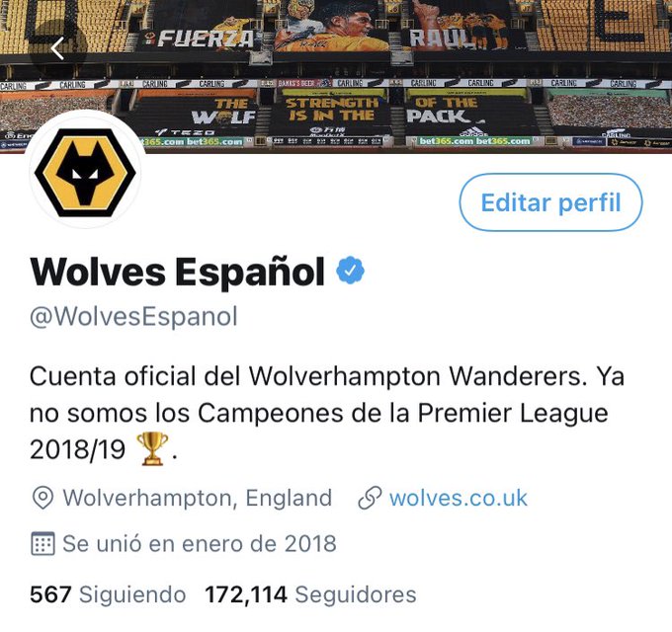Tap the back arrow icon
This screenshot has height=632, width=672.
pyautogui.click(x=57, y=48)
